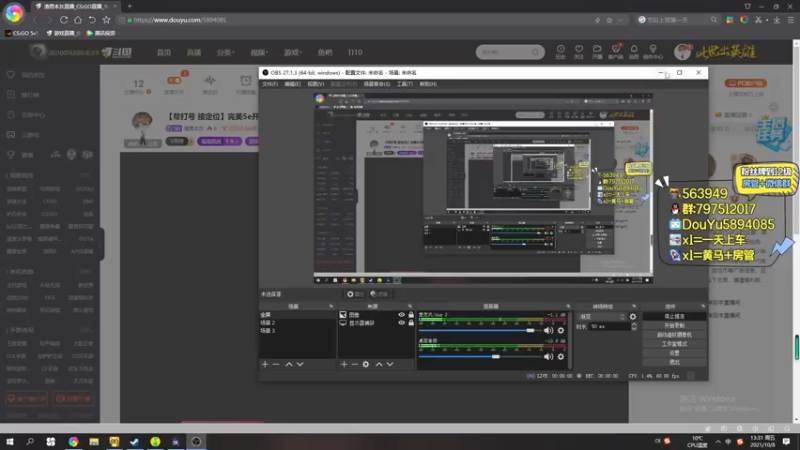Open OBS 帮助(H) menu
Screen dimensions: 800x450
click(x=428, y=84)
